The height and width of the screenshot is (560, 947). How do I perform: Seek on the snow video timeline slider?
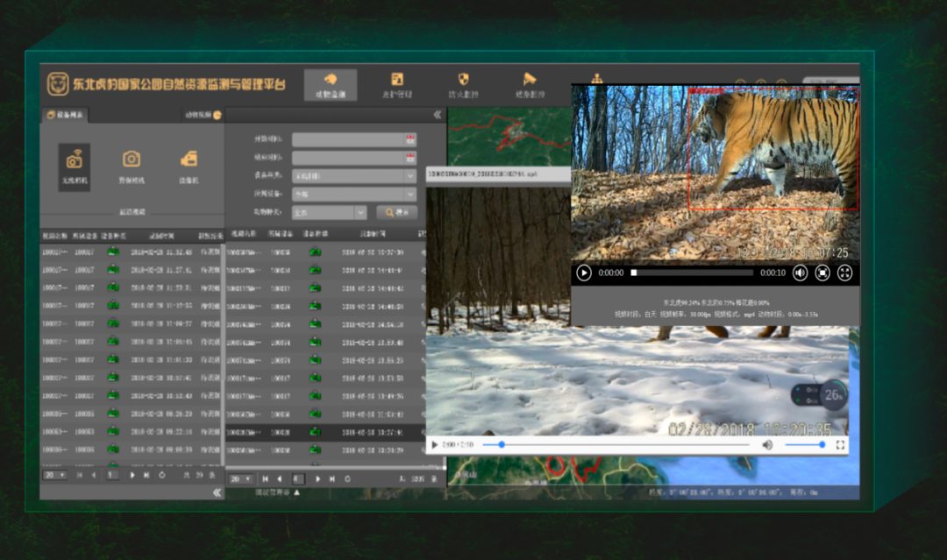click(x=616, y=444)
